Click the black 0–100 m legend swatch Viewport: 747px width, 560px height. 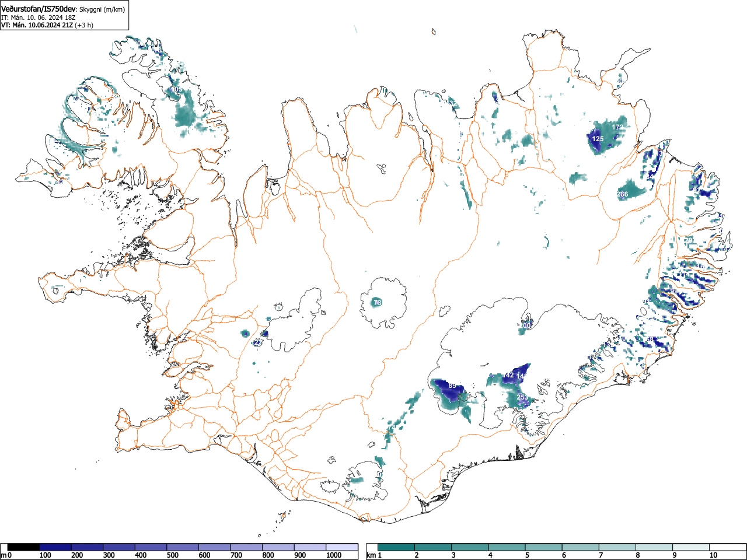coord(23,547)
